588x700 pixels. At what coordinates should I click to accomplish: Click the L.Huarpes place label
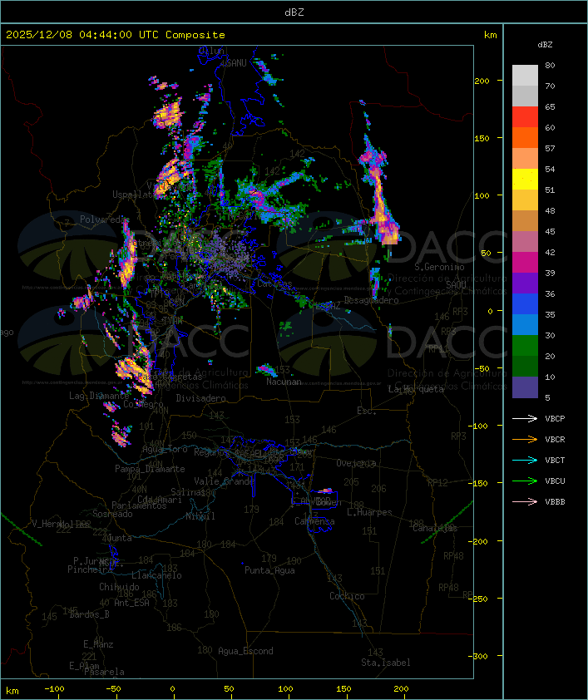click(369, 512)
